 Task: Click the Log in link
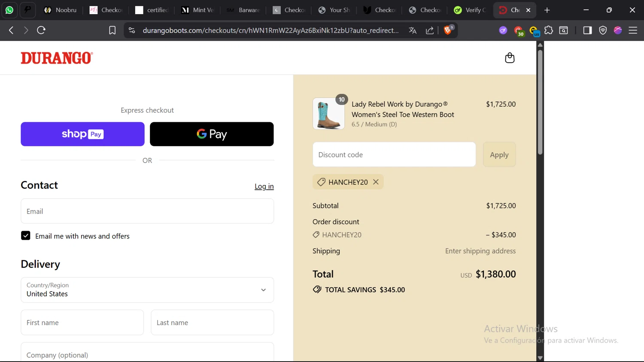264,186
